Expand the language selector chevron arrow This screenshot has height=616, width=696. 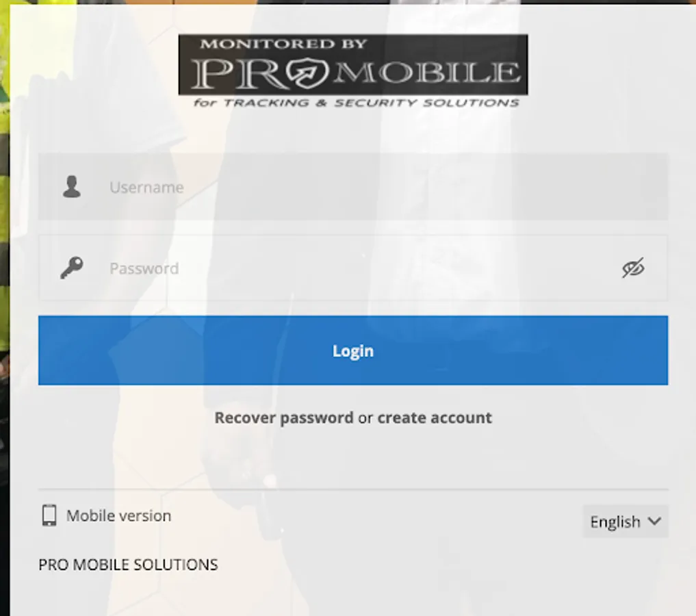click(654, 522)
